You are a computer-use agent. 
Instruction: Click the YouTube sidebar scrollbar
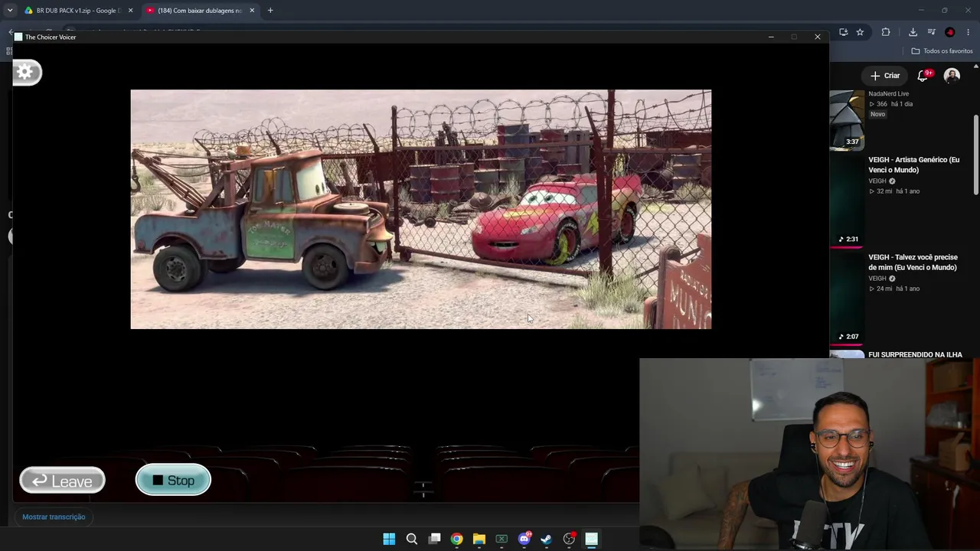(x=975, y=155)
